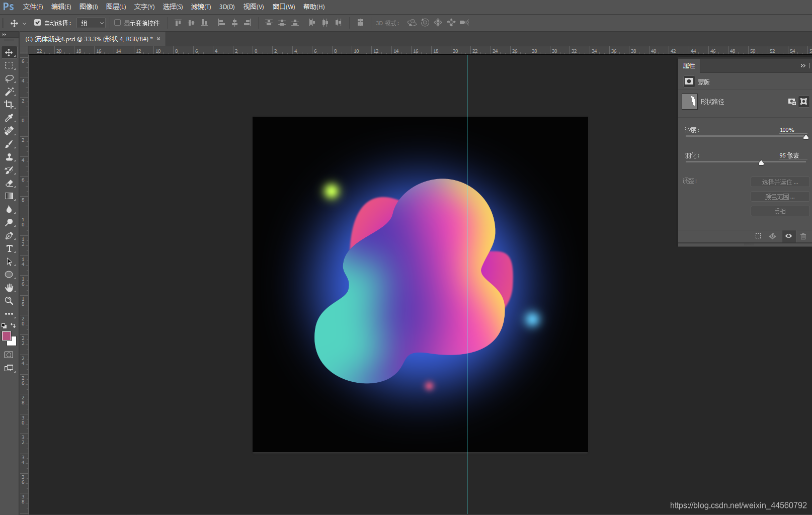Select the Dodge tool
This screenshot has width=812, height=515.
[9, 222]
